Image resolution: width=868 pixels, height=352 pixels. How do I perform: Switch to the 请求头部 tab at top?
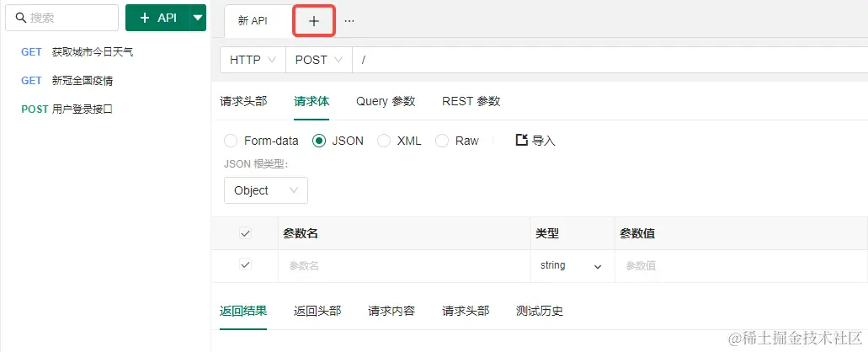click(243, 101)
